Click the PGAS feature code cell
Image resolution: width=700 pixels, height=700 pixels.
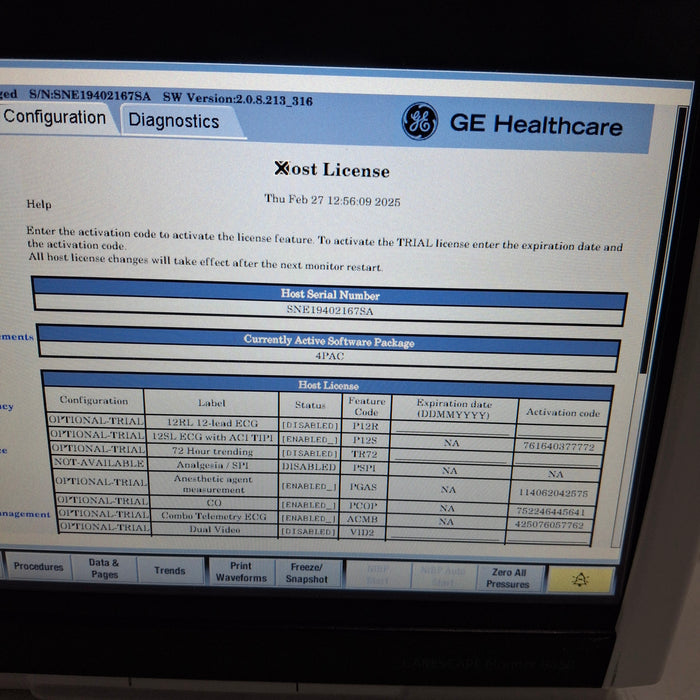point(363,487)
